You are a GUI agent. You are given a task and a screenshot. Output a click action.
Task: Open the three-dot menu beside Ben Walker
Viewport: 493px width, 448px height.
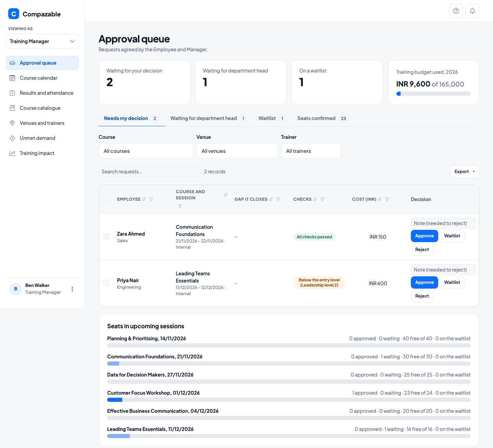tap(72, 289)
